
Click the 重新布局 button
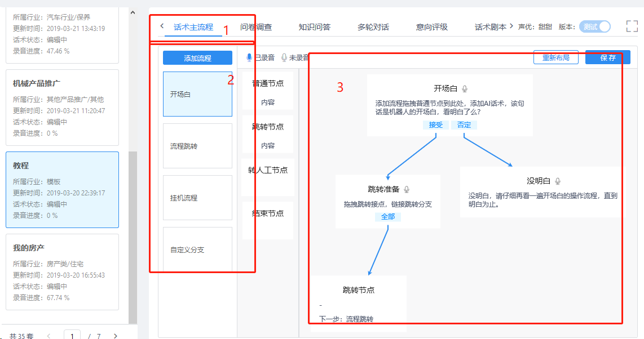tap(555, 57)
